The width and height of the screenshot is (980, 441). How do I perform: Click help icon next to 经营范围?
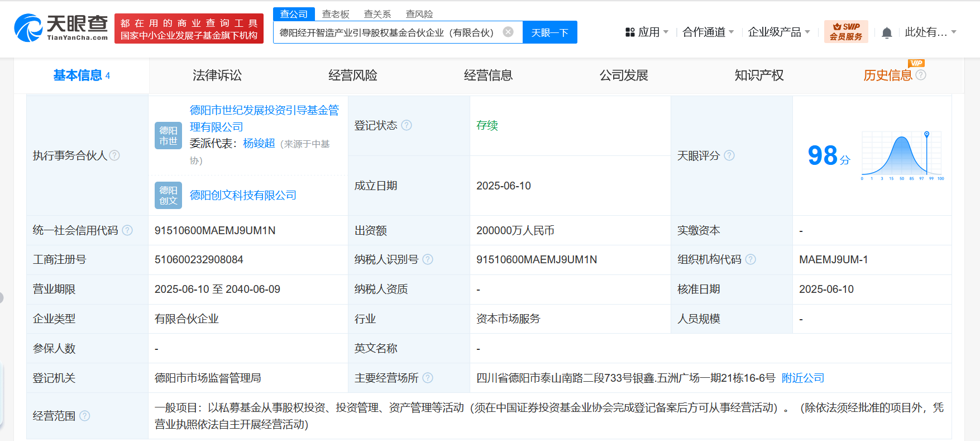pos(85,416)
